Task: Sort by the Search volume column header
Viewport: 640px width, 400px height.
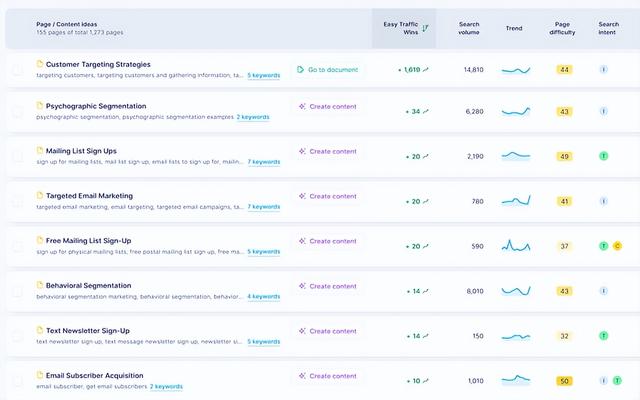Action: [x=469, y=28]
